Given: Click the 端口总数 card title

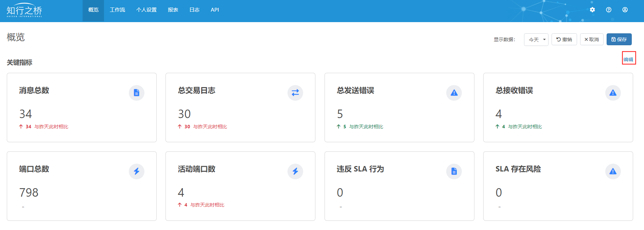Looking at the screenshot, I should 34,169.
